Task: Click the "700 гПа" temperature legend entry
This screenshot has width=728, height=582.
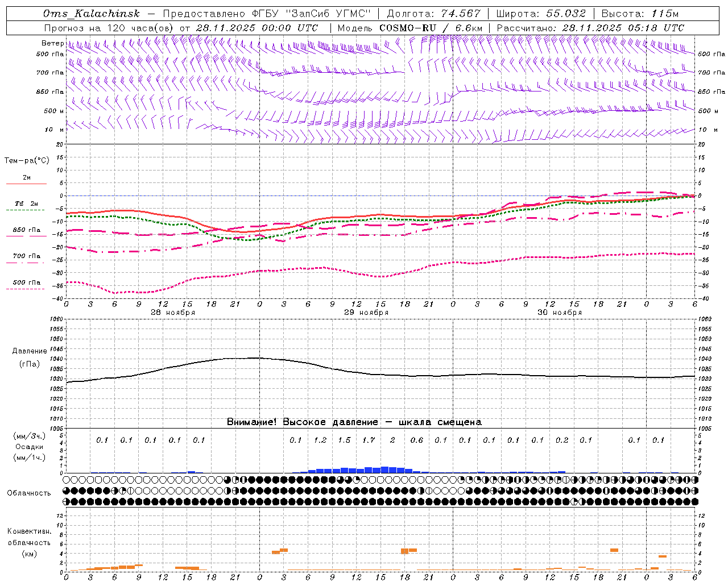Action: (26, 256)
